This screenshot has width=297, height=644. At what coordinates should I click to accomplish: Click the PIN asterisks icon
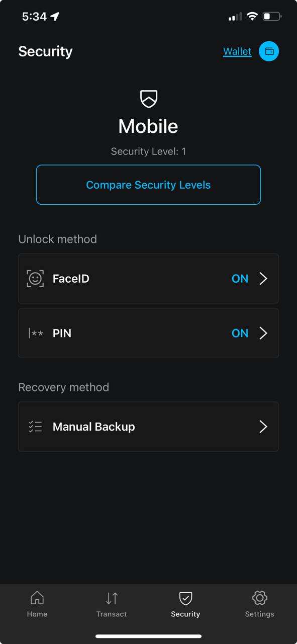click(x=36, y=333)
